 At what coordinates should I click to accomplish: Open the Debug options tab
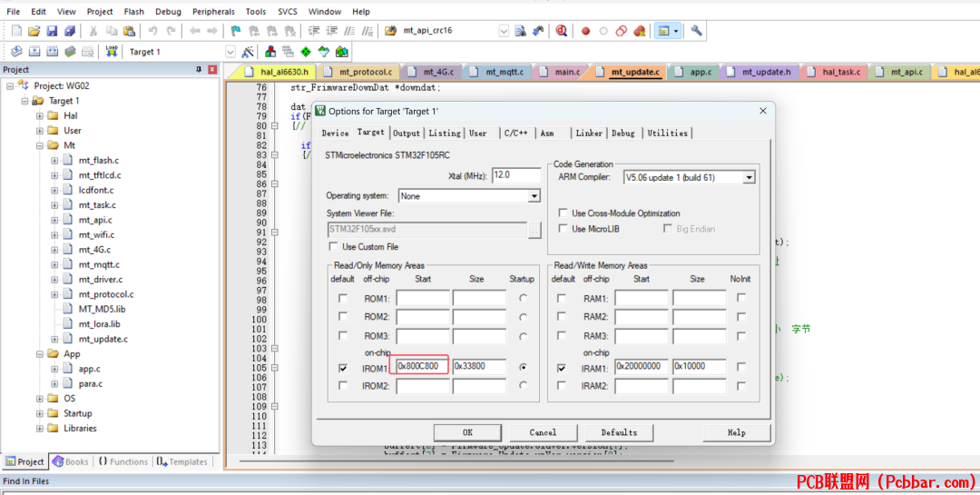[623, 133]
